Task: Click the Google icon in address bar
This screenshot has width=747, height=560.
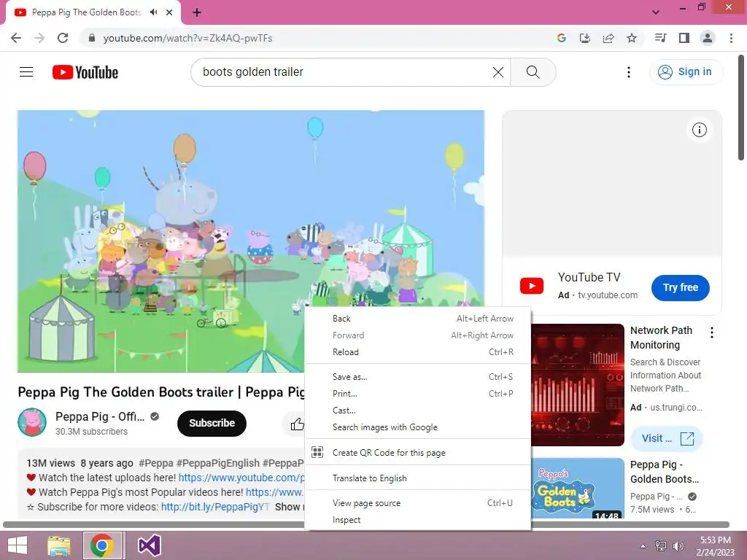Action: [x=562, y=38]
